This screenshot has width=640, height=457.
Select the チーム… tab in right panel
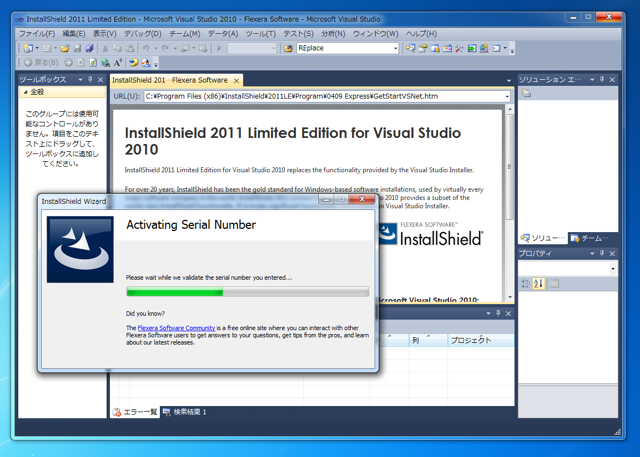click(589, 238)
